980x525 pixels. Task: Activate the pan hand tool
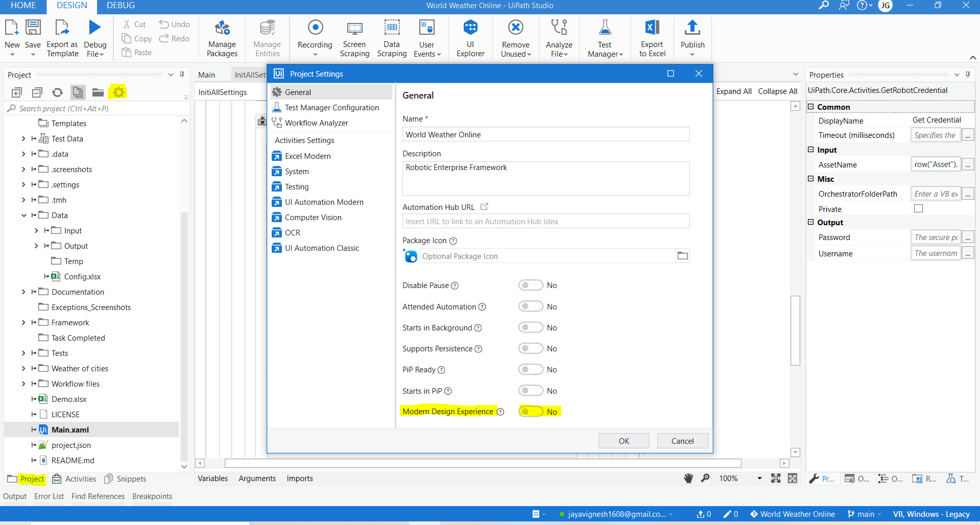coord(688,478)
